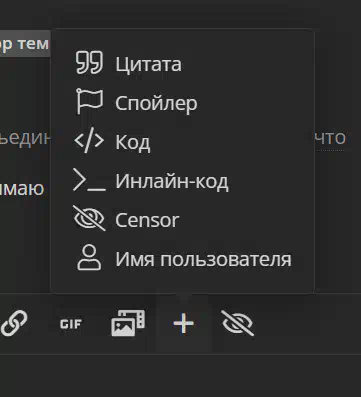Collapse the insert menu via plus button
361x397 pixels.
[184, 323]
